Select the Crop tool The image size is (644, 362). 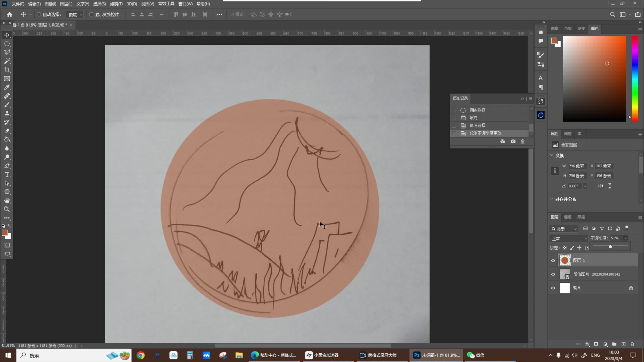pyautogui.click(x=7, y=70)
